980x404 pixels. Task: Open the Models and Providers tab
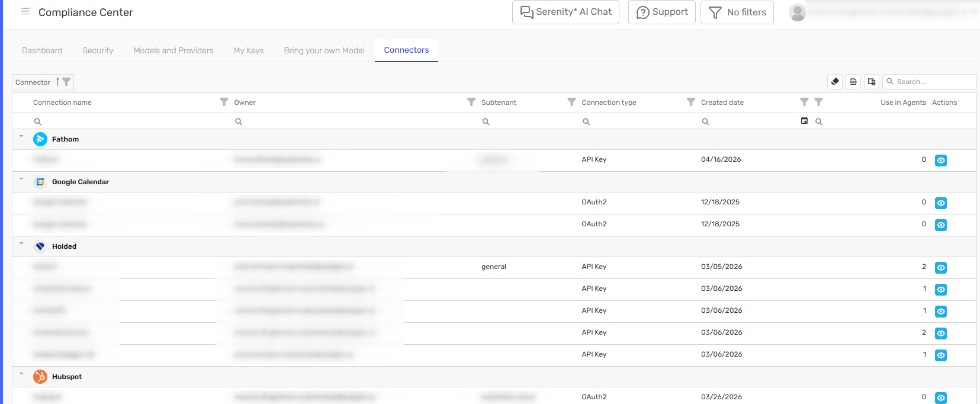[173, 50]
